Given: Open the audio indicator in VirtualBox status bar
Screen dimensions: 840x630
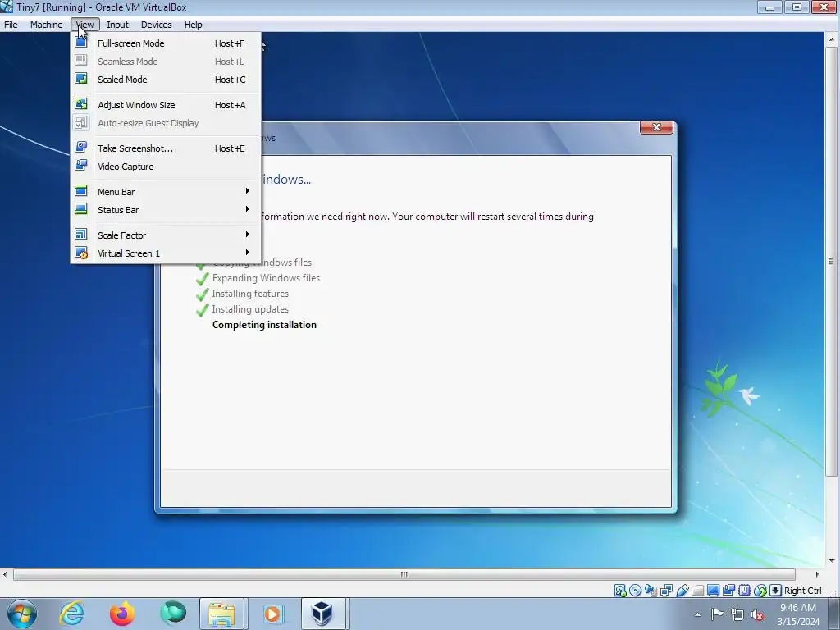Looking at the screenshot, I should point(651,591).
